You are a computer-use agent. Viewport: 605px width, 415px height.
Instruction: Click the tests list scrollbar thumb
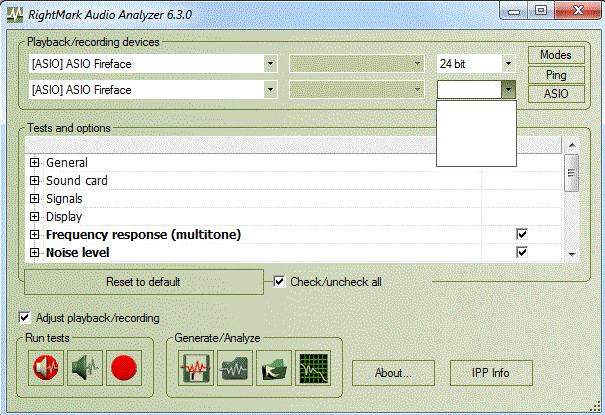(x=571, y=173)
